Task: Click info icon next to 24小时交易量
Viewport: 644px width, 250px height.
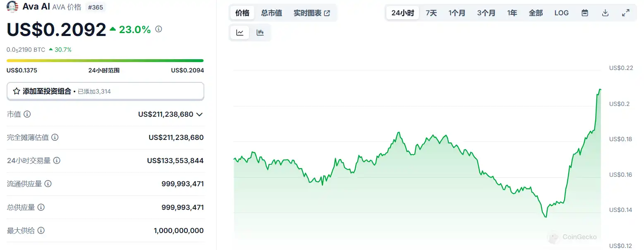Action: 57,161
